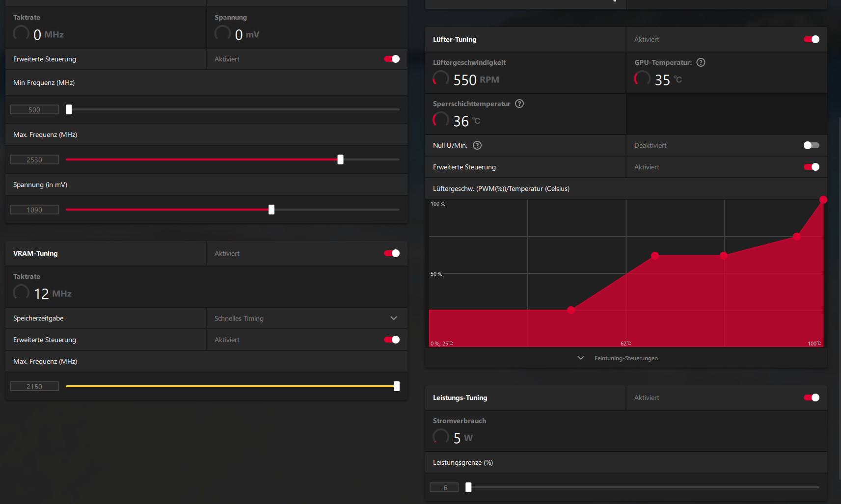Click the VRAM Taktrate gauge icon

tap(21, 292)
